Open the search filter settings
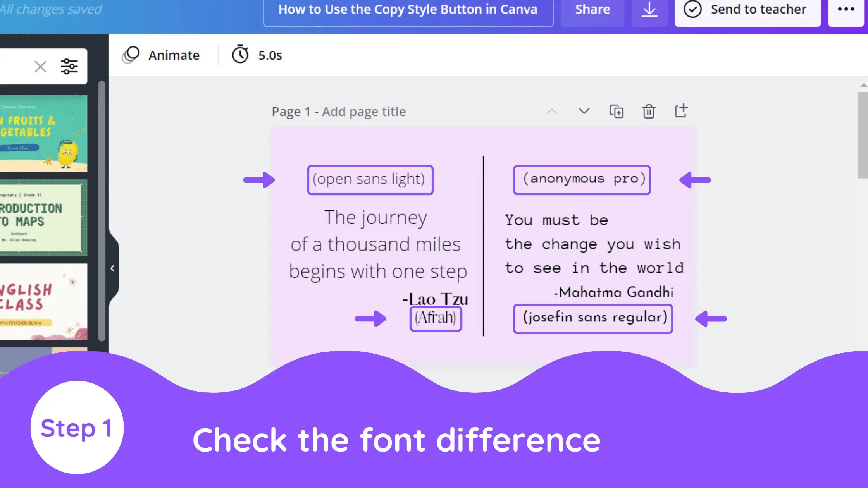The image size is (868, 488). pos(70,66)
